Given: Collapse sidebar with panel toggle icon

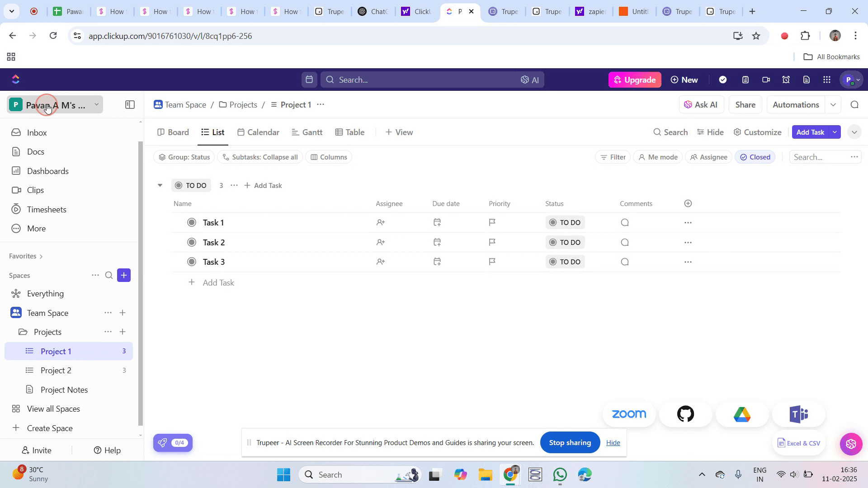Looking at the screenshot, I should point(130,105).
